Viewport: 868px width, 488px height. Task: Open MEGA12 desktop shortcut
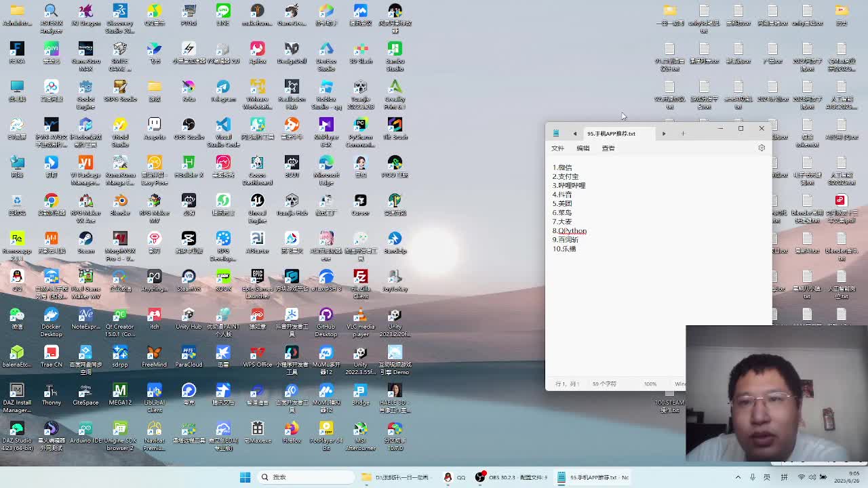[x=120, y=394]
